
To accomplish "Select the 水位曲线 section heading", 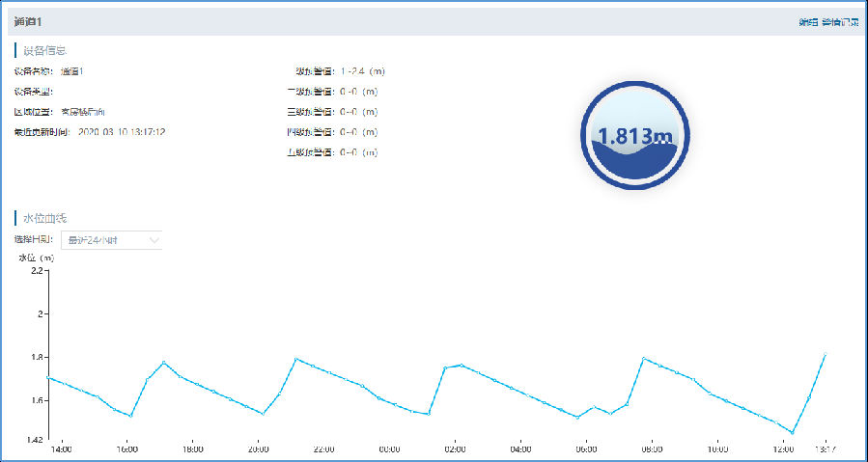I will tap(44, 218).
